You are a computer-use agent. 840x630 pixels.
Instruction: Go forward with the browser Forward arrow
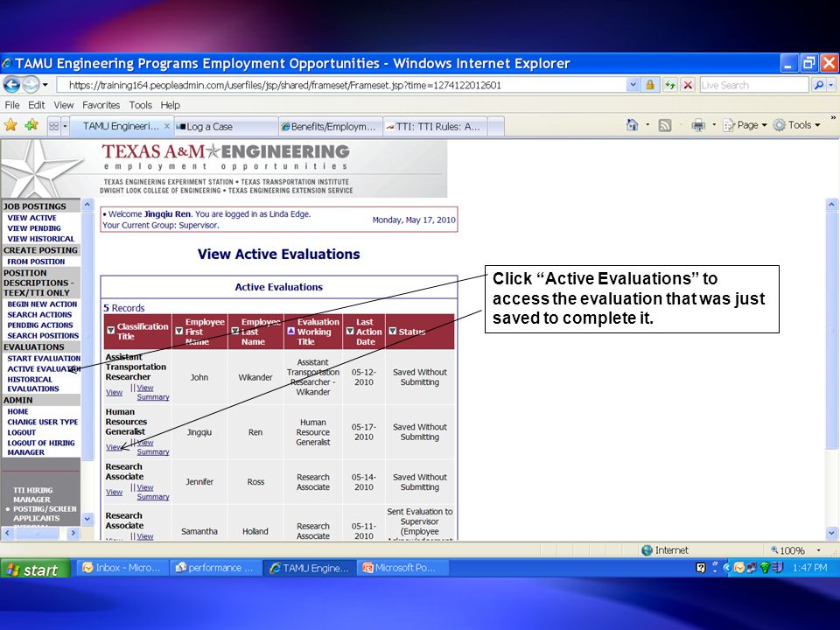pyautogui.click(x=30, y=85)
